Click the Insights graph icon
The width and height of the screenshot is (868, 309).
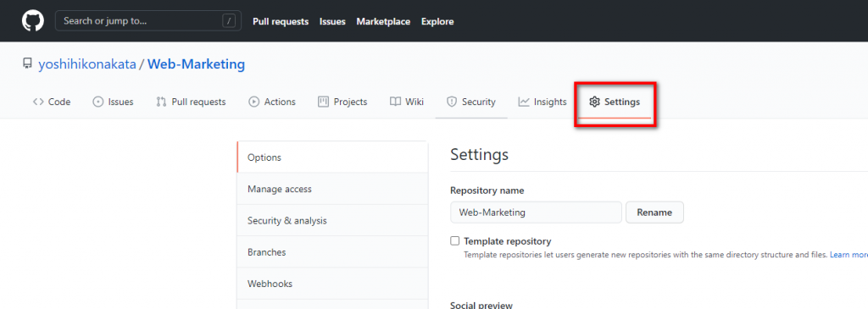click(524, 102)
